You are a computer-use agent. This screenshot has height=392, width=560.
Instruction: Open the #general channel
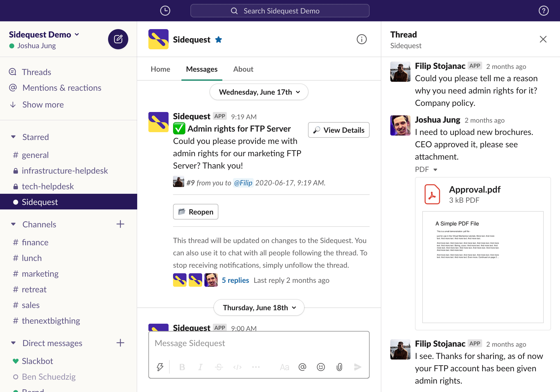(69, 155)
